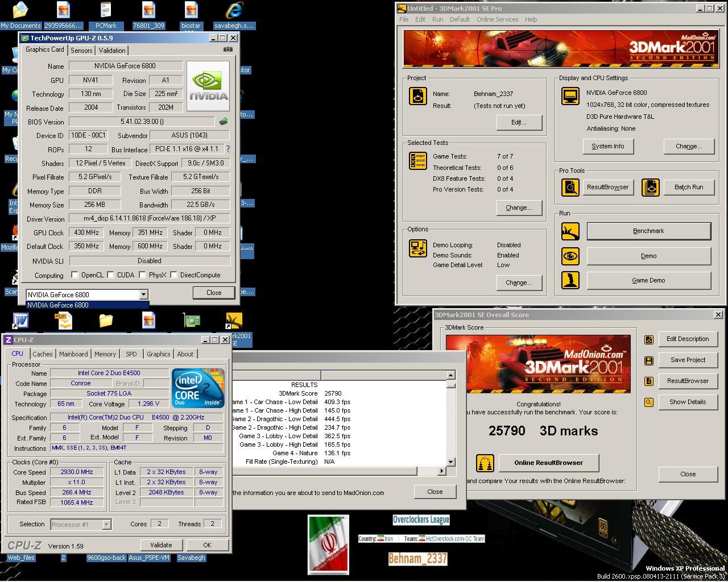Image resolution: width=728 pixels, height=582 pixels.
Task: Open the Caches tab in CPU-Z
Action: tap(43, 354)
